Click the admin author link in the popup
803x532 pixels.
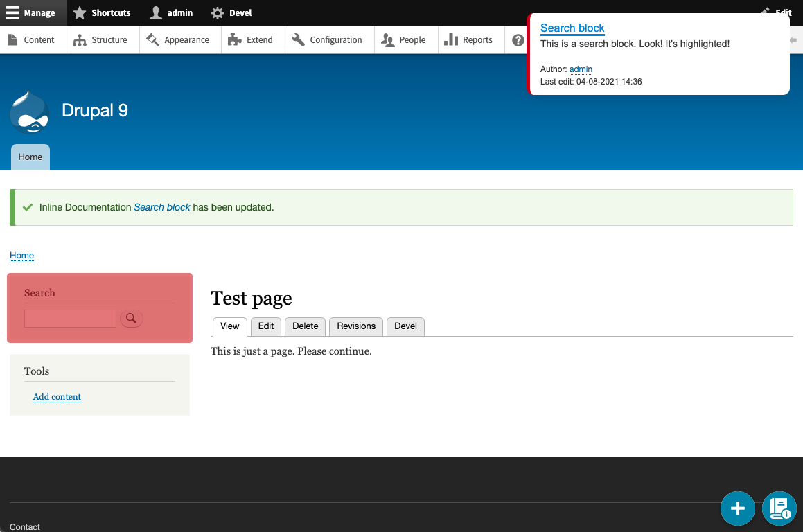(581, 69)
